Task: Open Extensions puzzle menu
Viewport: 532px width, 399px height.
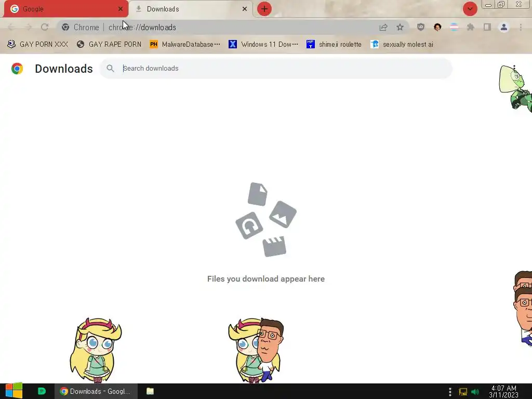Action: 471,27
